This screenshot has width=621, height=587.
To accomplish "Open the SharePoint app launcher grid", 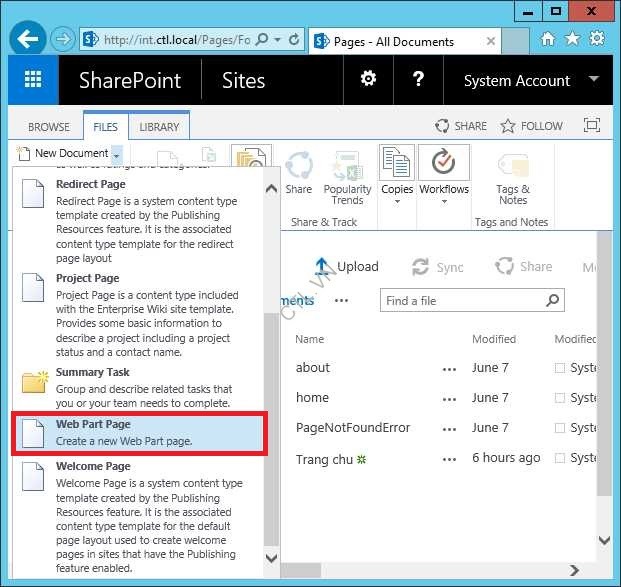I will pyautogui.click(x=33, y=81).
